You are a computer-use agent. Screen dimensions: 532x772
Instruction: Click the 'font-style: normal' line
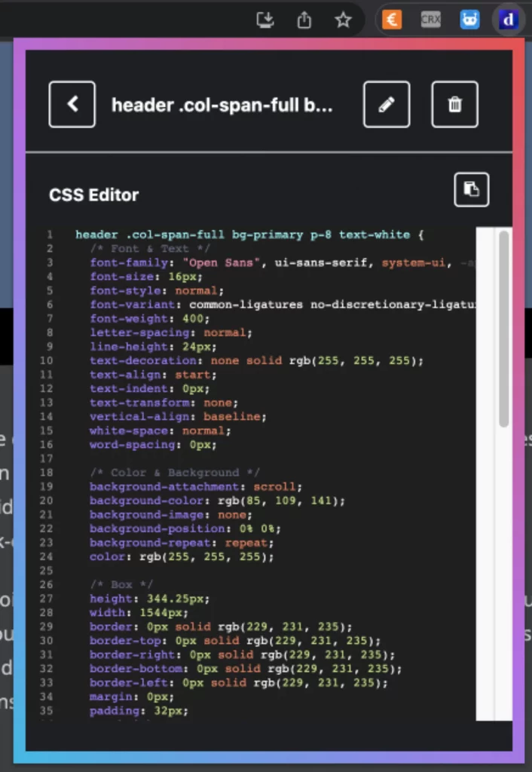tap(157, 290)
